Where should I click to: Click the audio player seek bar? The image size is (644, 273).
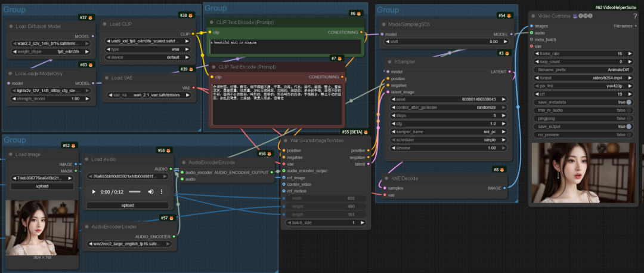pyautogui.click(x=134, y=192)
